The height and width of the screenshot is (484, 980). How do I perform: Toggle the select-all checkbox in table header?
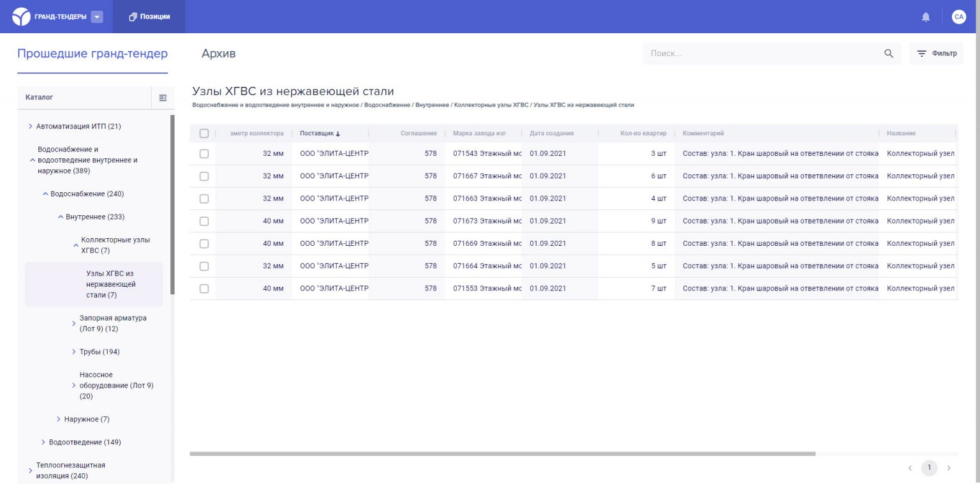coord(205,133)
